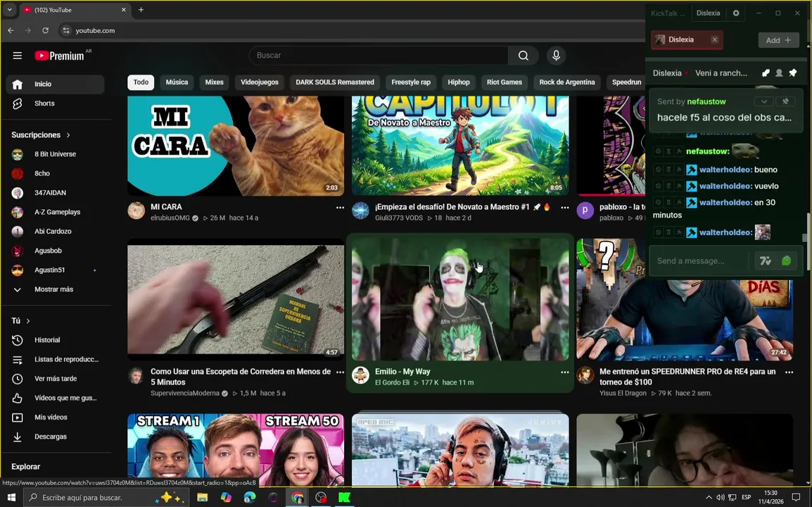Open SupervivenciaModerna channel link
812x507 pixels.
(x=185, y=394)
